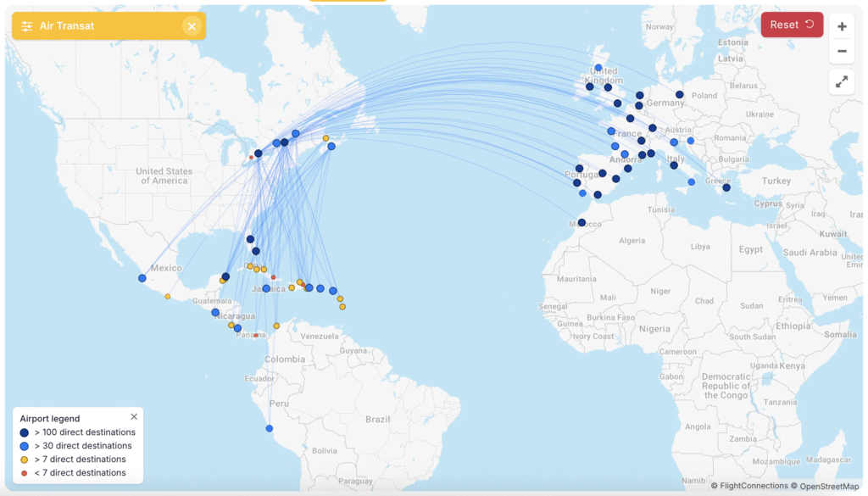868x496 pixels.
Task: Open the FlightConnections attribution link
Action: pos(754,486)
